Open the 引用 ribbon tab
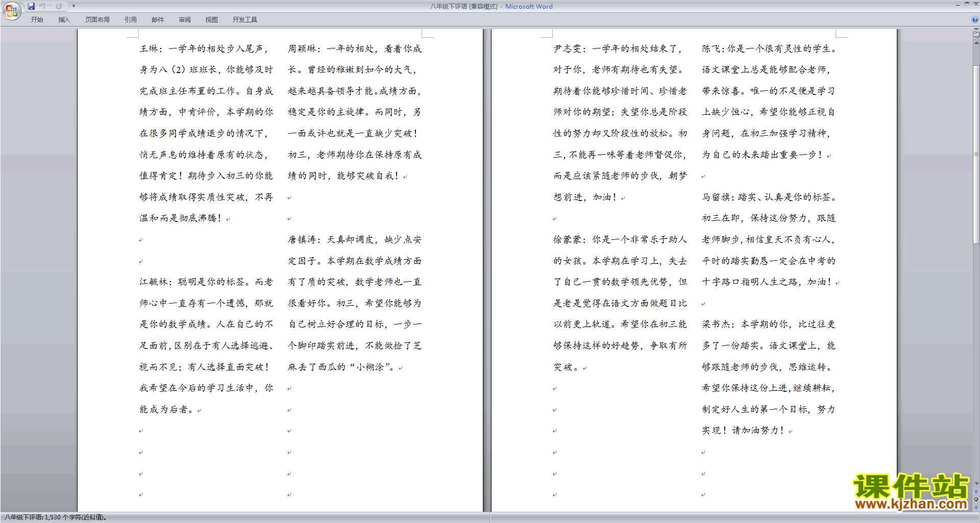The width and height of the screenshot is (980, 523). 131,20
